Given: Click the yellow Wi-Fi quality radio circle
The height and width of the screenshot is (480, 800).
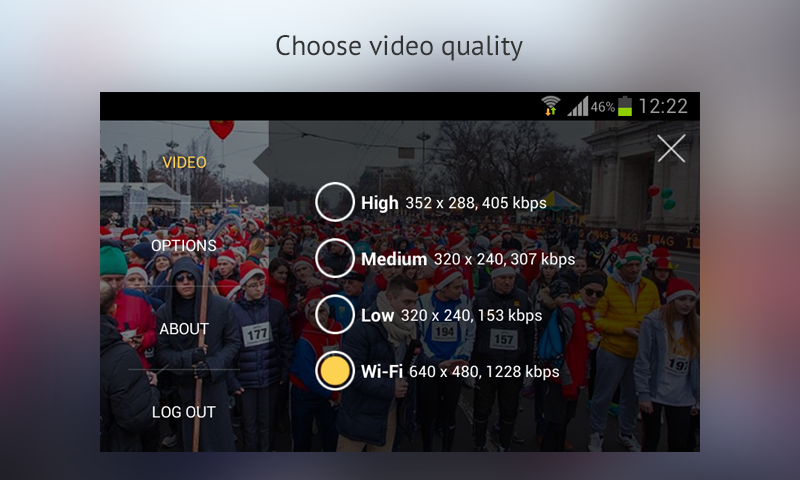Looking at the screenshot, I should tap(335, 371).
